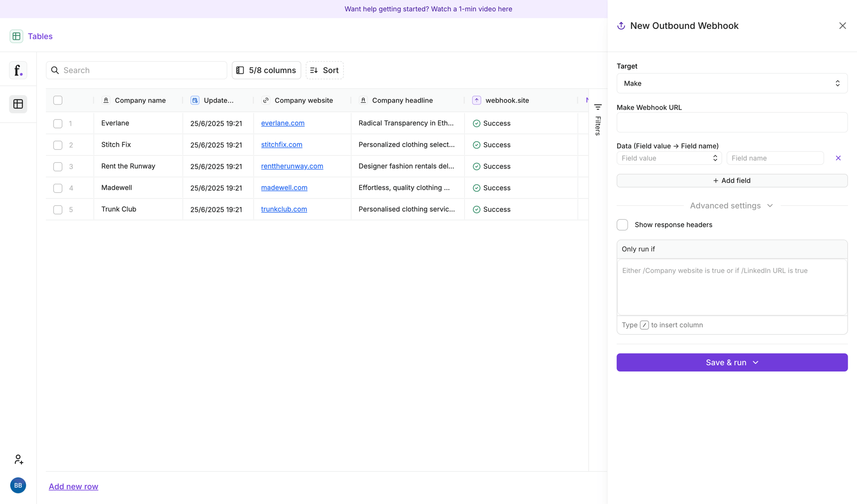Open the table icon in left sidebar
Screen dimensions: 857x504
[18, 104]
